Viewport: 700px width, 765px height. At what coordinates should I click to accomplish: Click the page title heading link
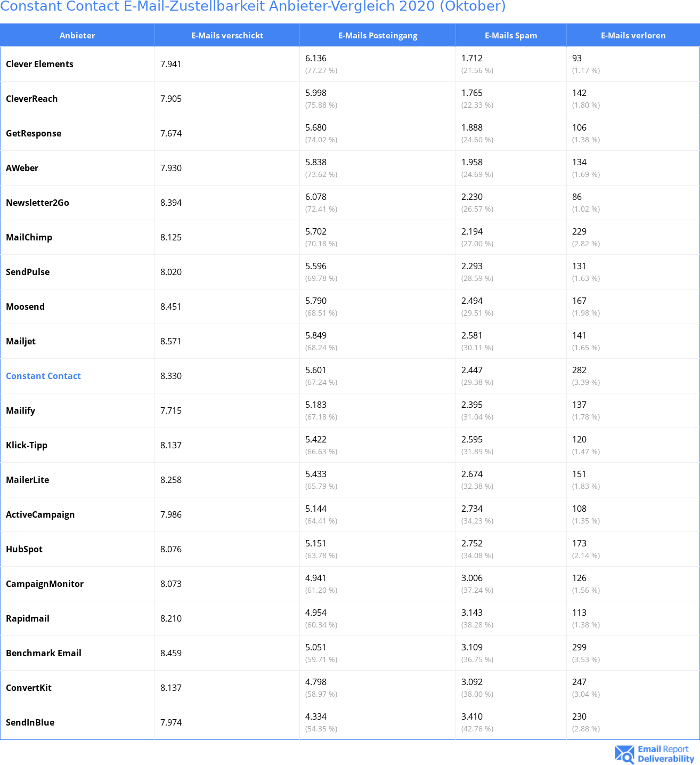(253, 6)
